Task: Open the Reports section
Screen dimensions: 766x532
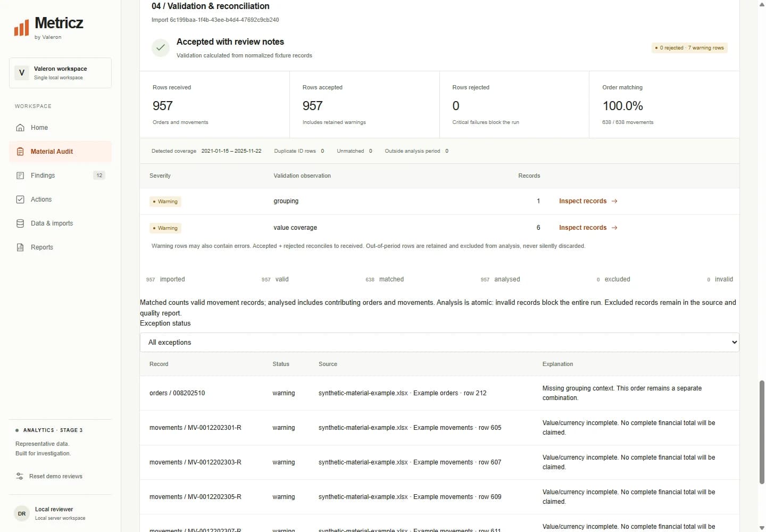Action: pyautogui.click(x=60, y=247)
